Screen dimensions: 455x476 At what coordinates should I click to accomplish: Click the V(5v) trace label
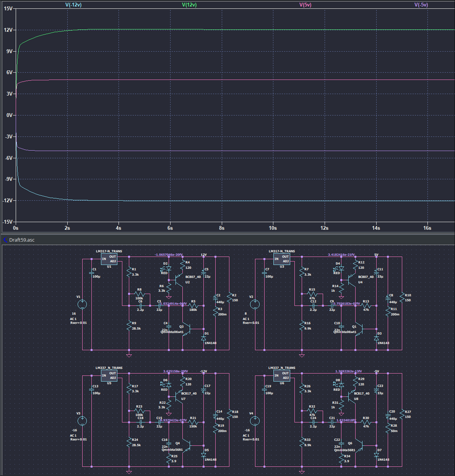coord(306,5)
